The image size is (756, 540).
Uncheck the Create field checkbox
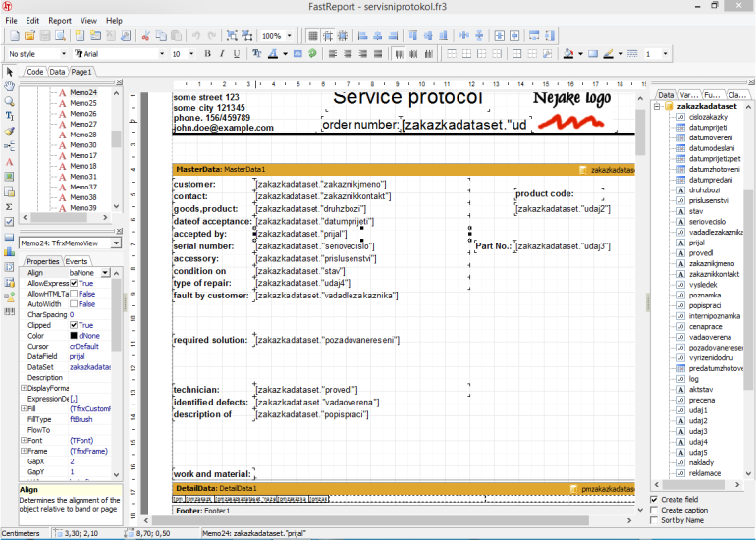coord(654,500)
